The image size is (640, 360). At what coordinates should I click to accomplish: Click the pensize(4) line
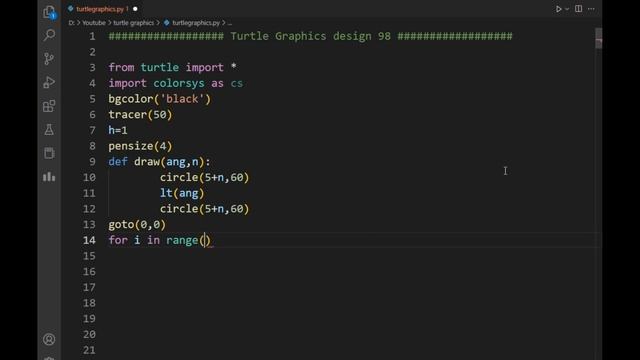140,146
